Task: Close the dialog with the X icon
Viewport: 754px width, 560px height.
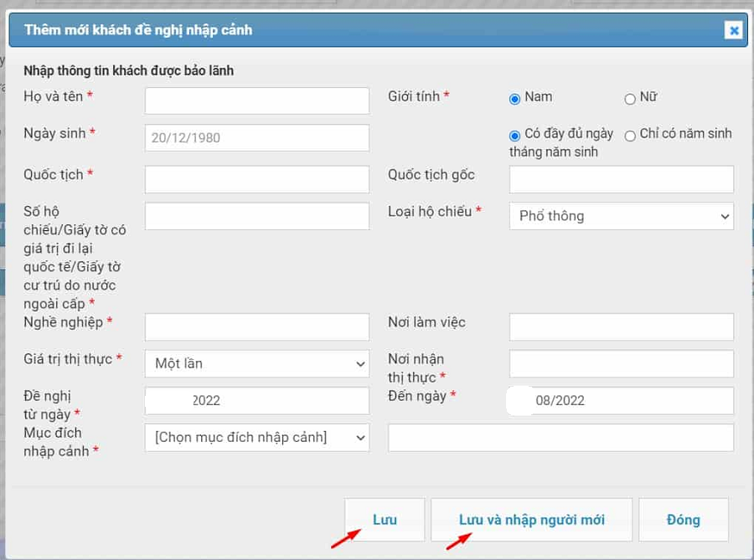Action: (734, 31)
